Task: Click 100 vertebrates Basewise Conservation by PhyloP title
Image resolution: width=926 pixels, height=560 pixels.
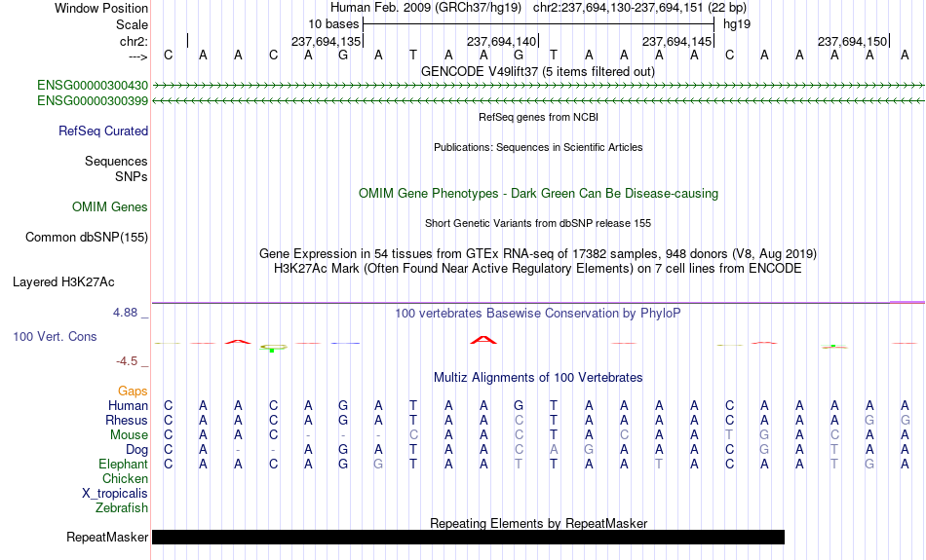Action: click(538, 314)
